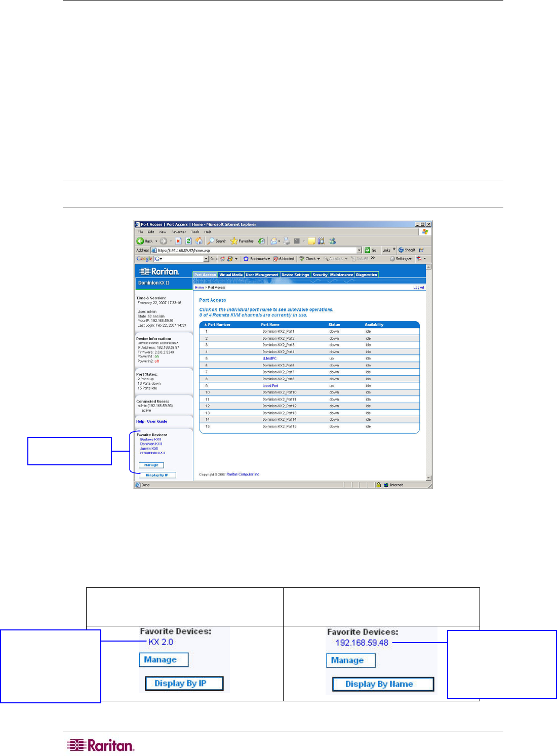Click the green Go arrow beside address bar
Screen dimensions: 557x756
(368, 250)
